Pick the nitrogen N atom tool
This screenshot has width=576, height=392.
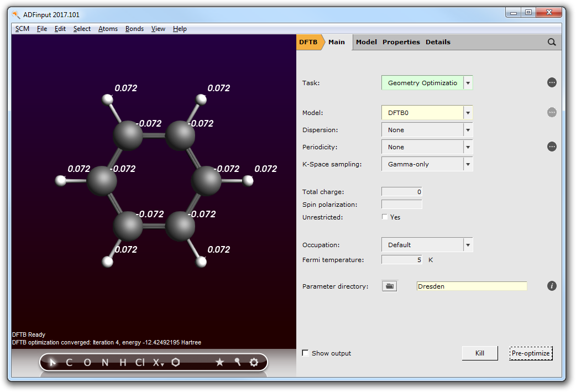tap(105, 363)
